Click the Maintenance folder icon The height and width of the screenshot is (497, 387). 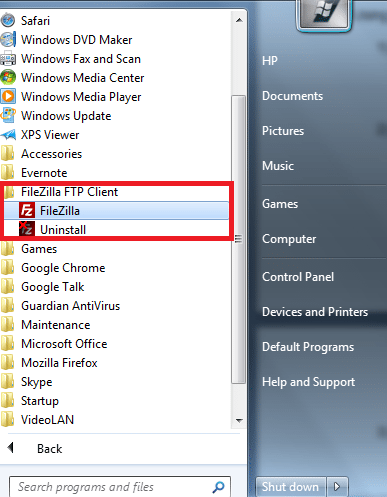(8, 325)
